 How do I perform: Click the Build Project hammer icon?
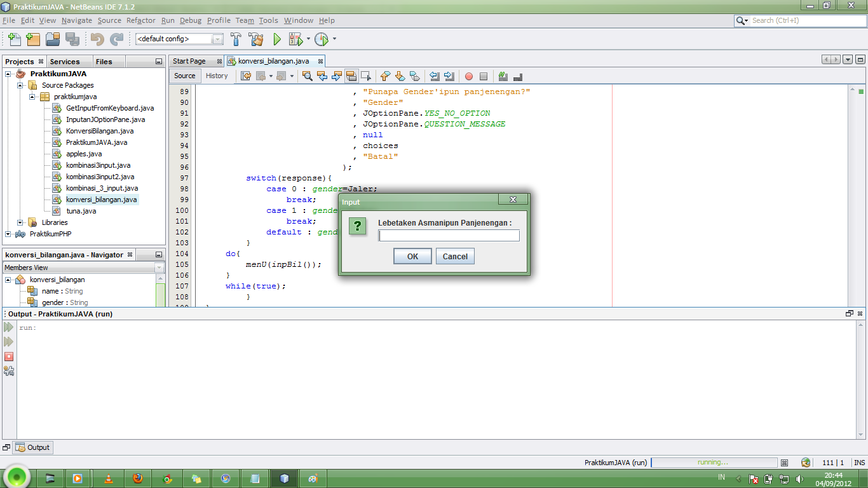[x=236, y=39]
